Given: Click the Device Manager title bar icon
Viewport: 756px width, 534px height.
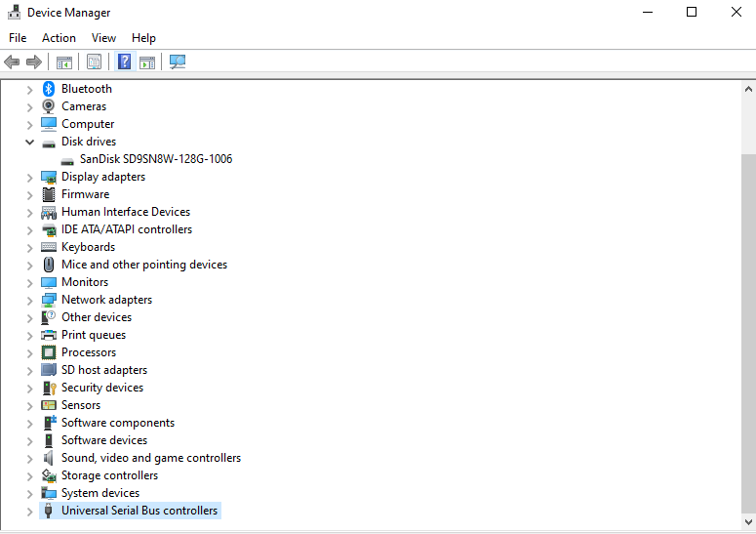Looking at the screenshot, I should pos(14,12).
